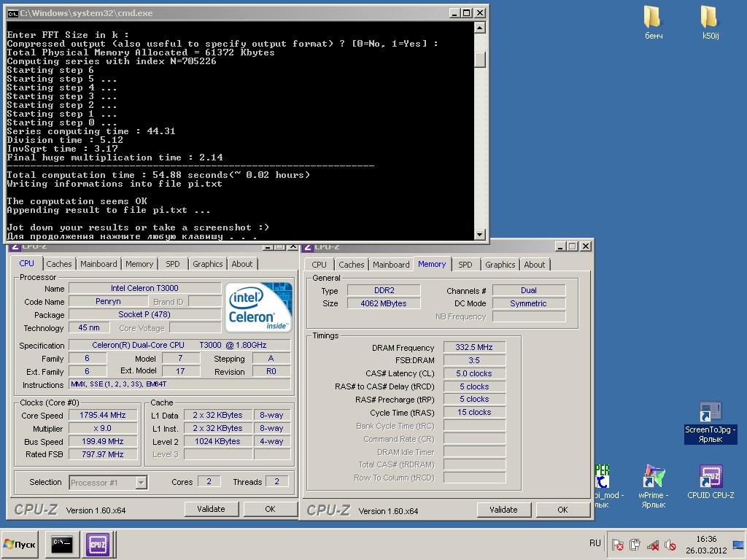Viewport: 747px width, 560px height.
Task: Open Graphics tab in right CPU-Z window
Action: point(500,265)
